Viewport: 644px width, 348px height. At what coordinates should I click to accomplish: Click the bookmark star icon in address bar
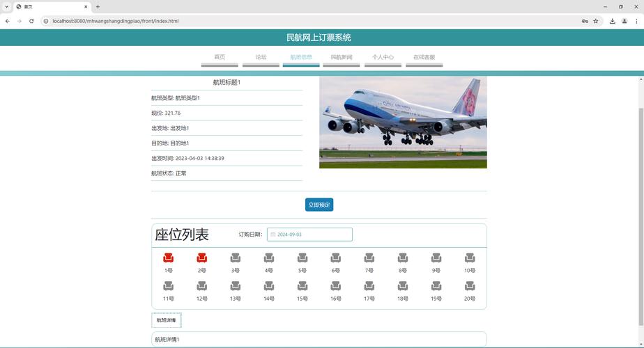pos(596,21)
